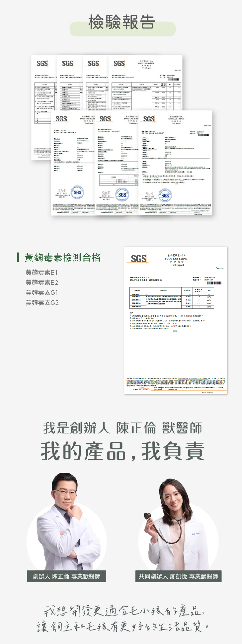Screen dimensions: 242x644
Task: Click the 黃麴毒素B1 list item
Action: (41, 272)
